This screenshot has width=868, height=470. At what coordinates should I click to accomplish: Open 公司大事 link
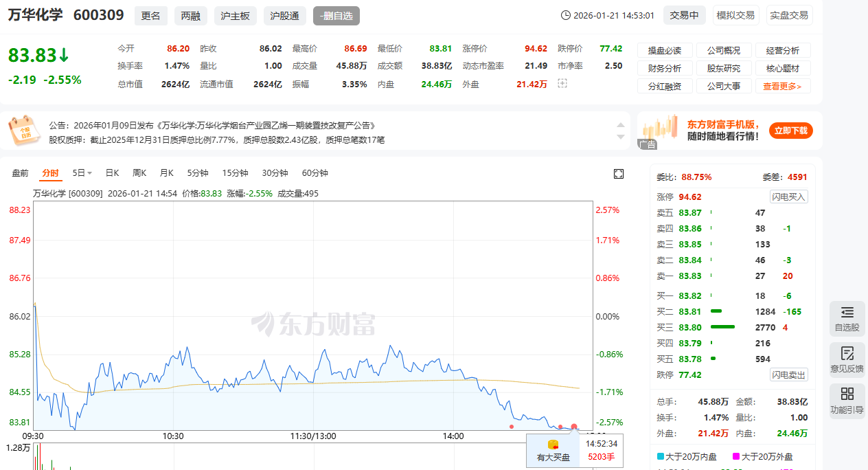coord(724,86)
